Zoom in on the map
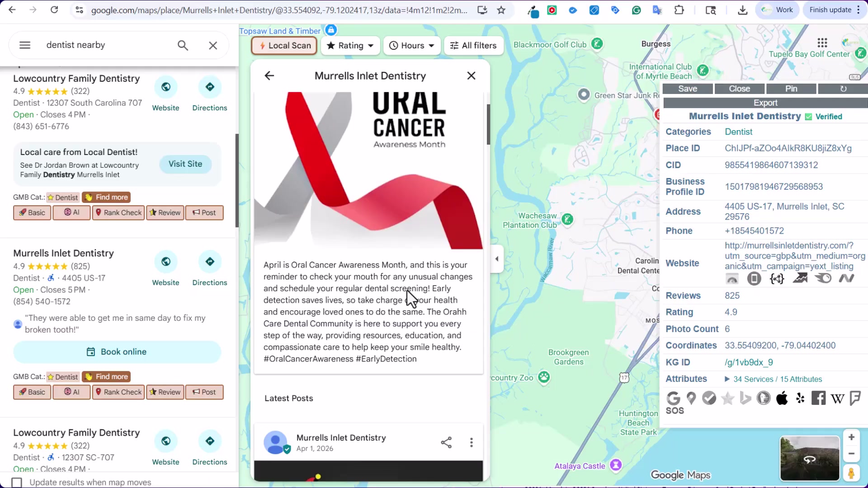This screenshot has height=488, width=868. coord(851,437)
